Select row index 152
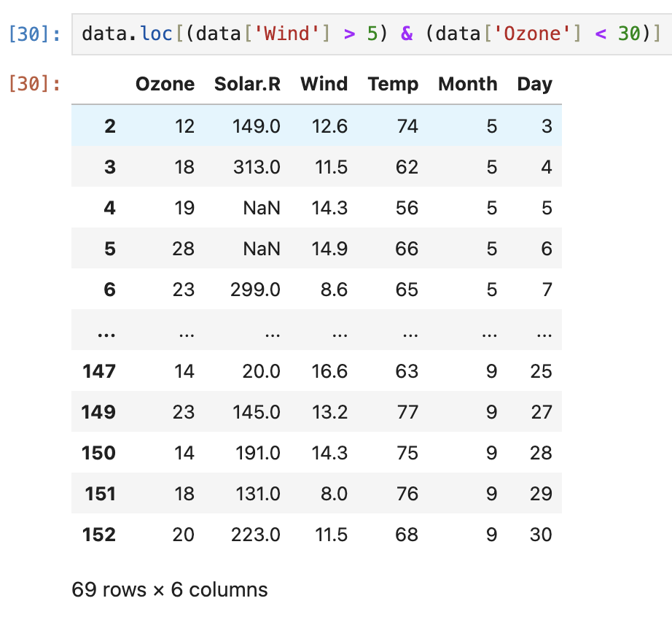 [99, 535]
